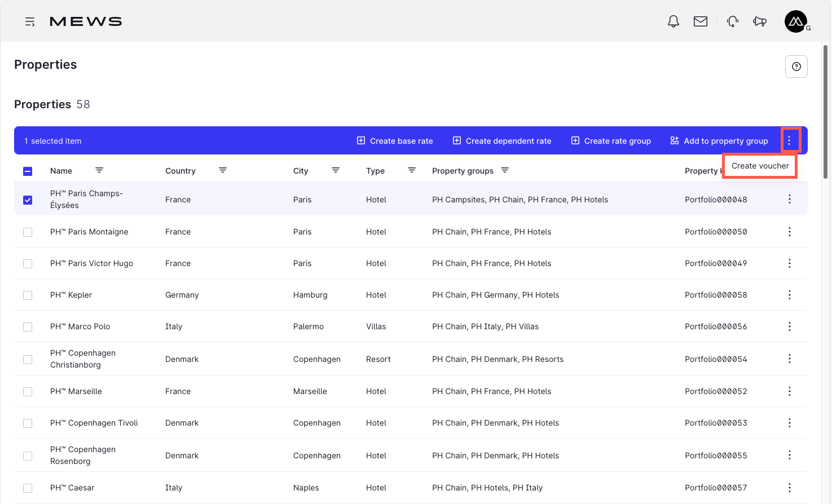Image resolution: width=832 pixels, height=504 pixels.
Task: Select the Copenhagen Tivoli row checkbox
Action: (x=28, y=423)
